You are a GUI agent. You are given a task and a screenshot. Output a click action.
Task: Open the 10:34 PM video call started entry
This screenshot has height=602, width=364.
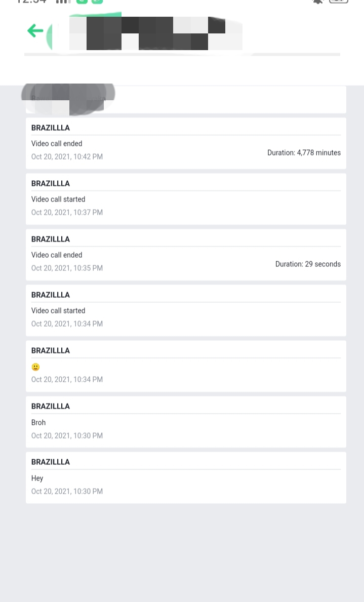186,311
